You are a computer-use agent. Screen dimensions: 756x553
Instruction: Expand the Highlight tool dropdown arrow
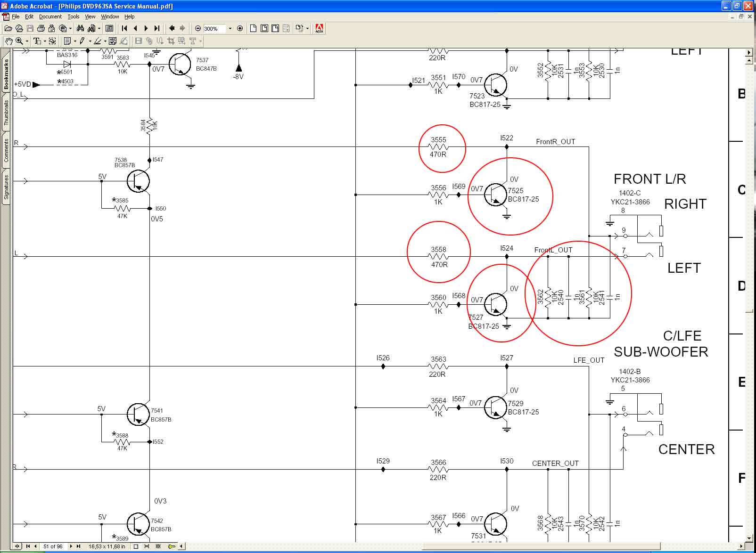[105, 41]
